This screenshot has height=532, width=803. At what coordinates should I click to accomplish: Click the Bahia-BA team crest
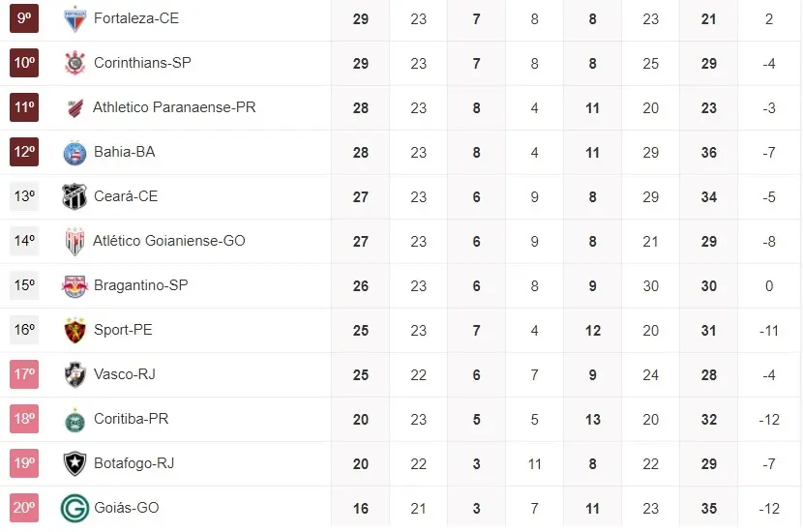(74, 153)
